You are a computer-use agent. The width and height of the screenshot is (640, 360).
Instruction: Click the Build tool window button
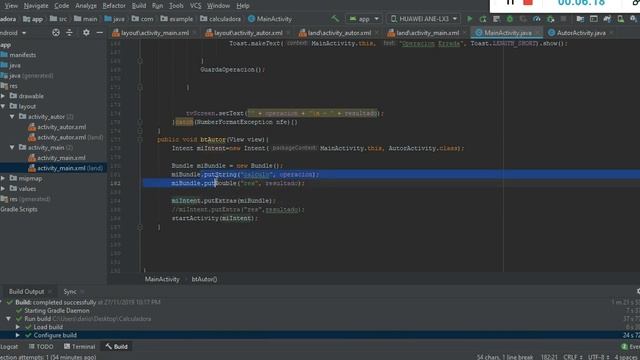(x=117, y=347)
